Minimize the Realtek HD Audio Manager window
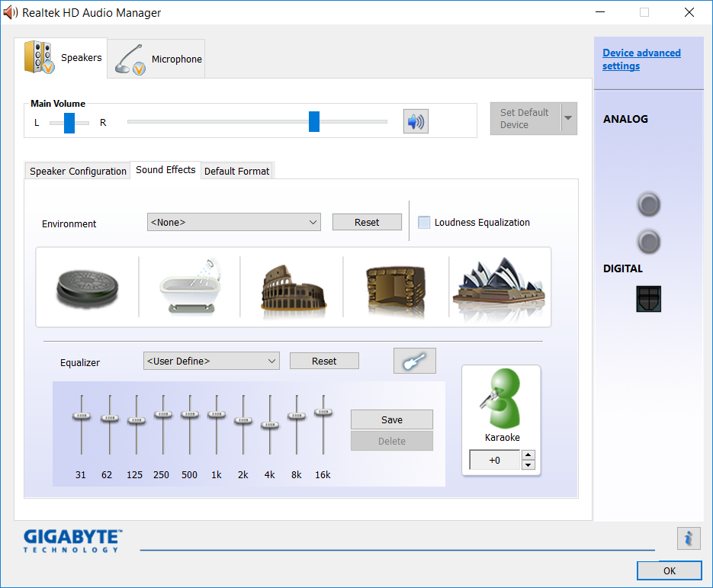The width and height of the screenshot is (713, 588). point(600,12)
